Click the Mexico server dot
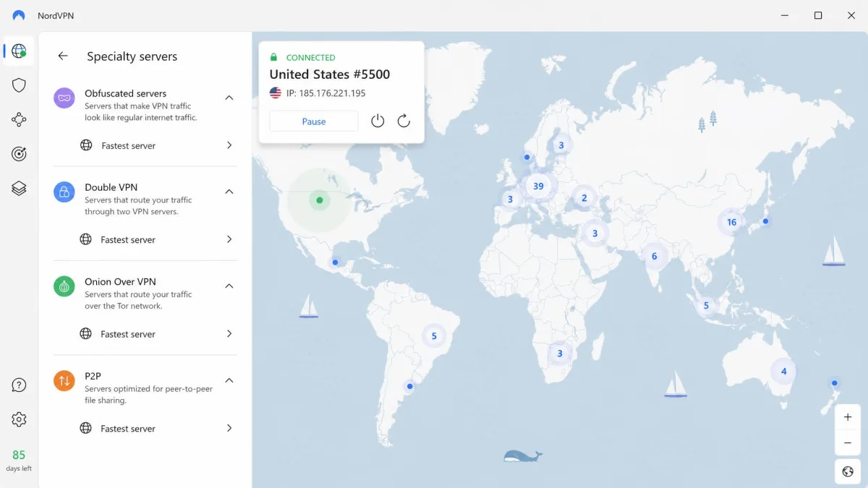 pyautogui.click(x=335, y=262)
